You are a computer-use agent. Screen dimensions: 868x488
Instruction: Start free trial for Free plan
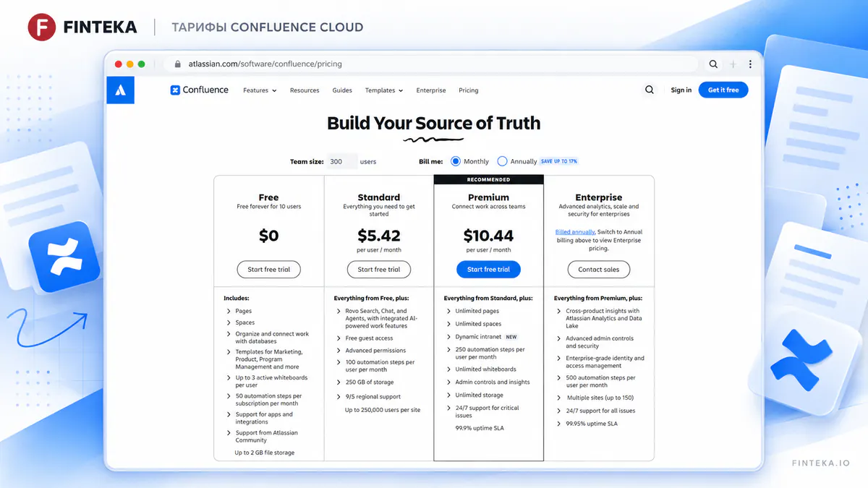pos(269,270)
